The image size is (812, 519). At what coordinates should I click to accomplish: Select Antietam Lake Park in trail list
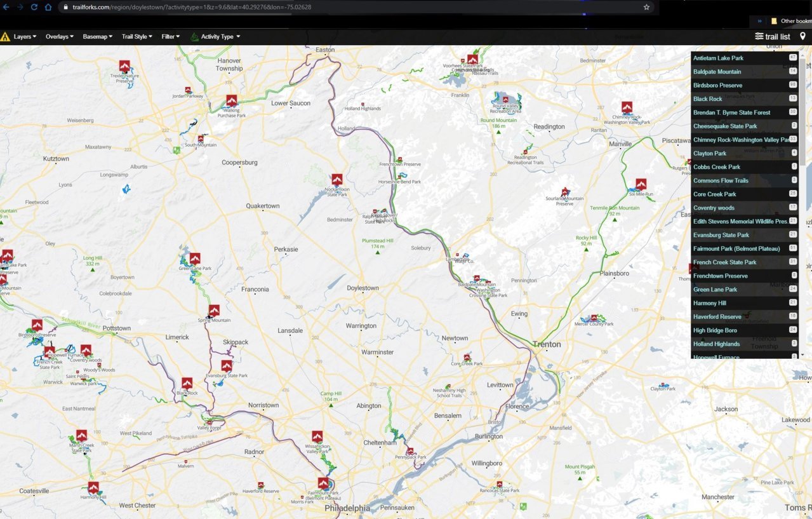pos(745,58)
